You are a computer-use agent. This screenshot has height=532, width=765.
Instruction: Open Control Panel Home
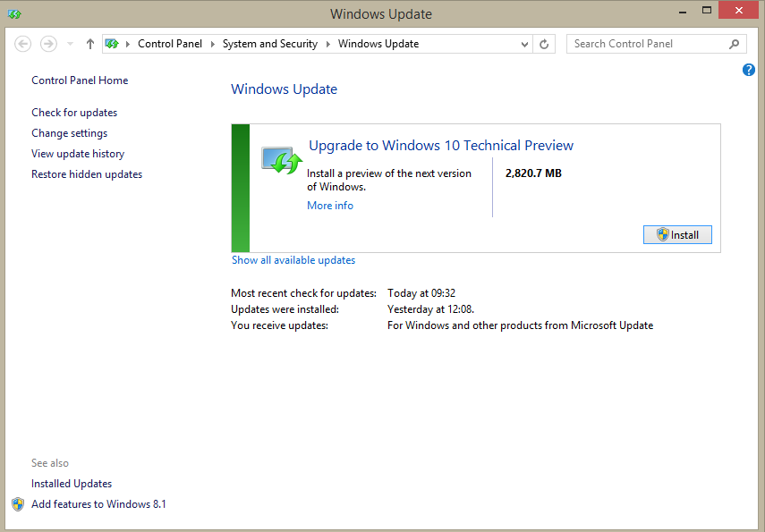[80, 80]
